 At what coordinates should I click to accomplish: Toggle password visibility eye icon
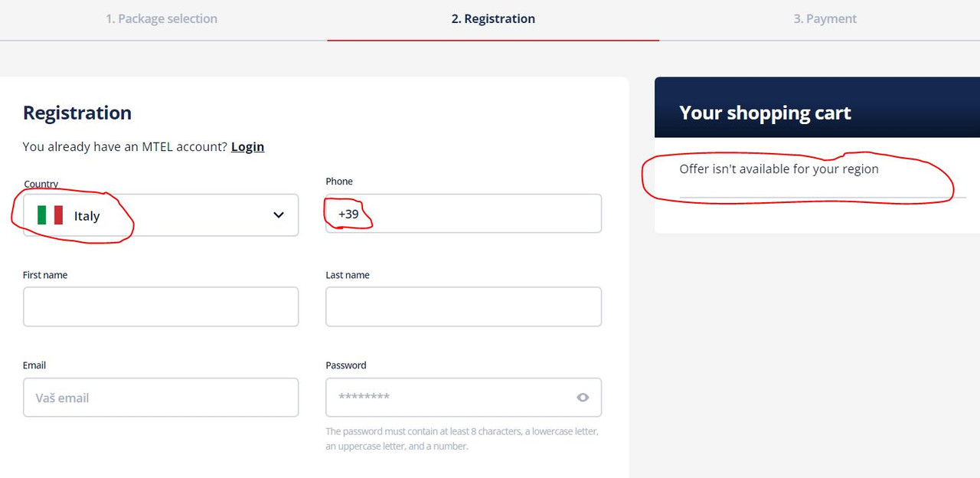pyautogui.click(x=583, y=397)
